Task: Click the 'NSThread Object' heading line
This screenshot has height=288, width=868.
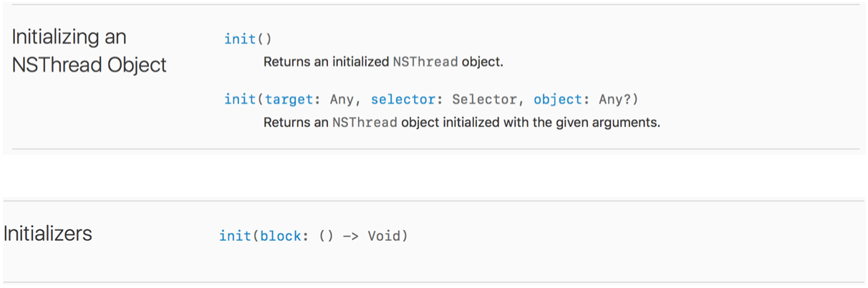Action: click(x=89, y=64)
